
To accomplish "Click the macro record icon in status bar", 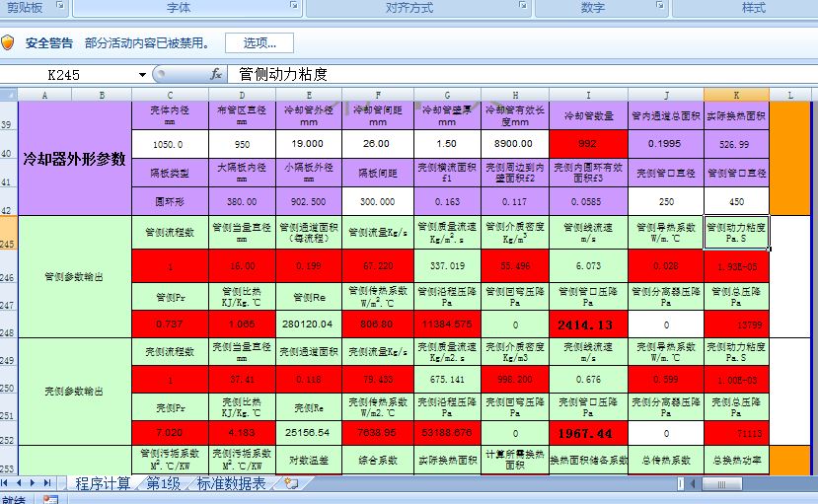I will (x=50, y=499).
